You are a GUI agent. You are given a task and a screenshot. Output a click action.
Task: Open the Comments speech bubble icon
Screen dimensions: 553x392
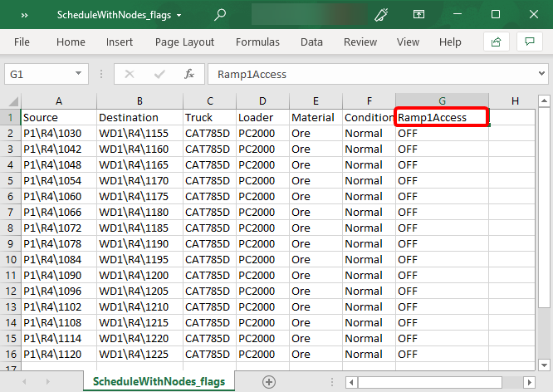[x=528, y=42]
